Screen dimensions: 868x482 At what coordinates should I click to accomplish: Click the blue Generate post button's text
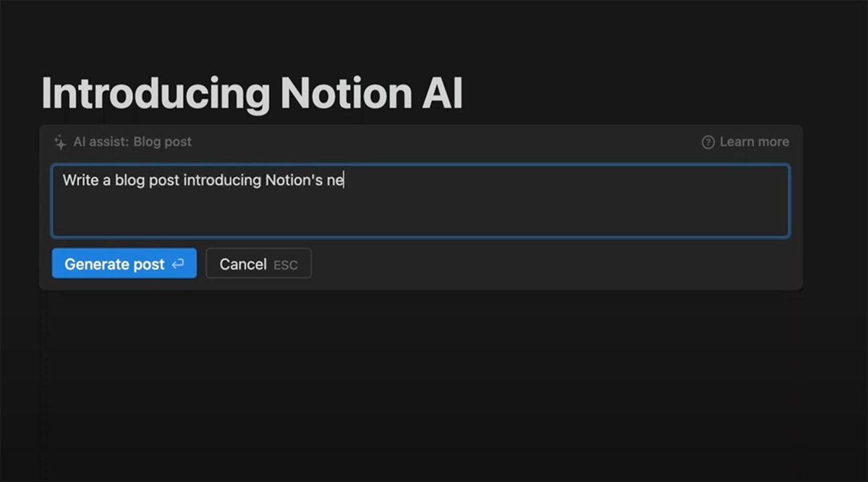point(114,263)
